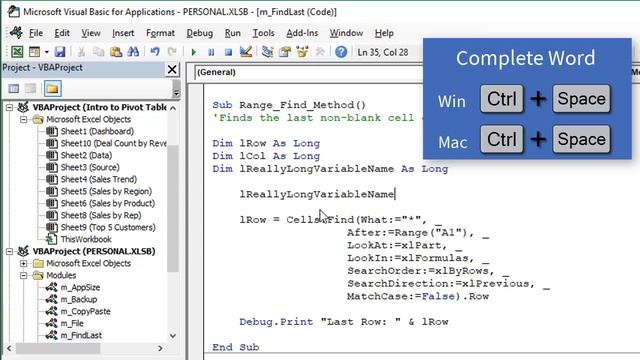Expand Microsoft Excel Objects under PERSONAL.XLSB
Screen dimensions: 640x360
[24, 264]
